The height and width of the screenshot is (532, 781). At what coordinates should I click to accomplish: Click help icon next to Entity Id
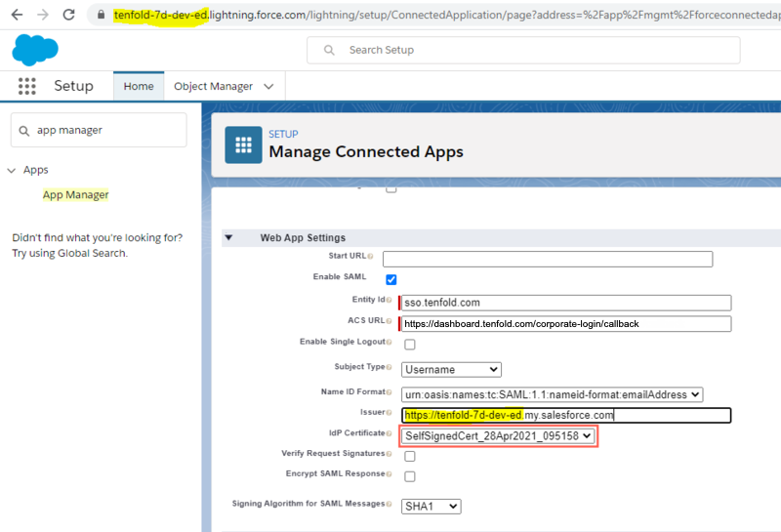(x=389, y=300)
